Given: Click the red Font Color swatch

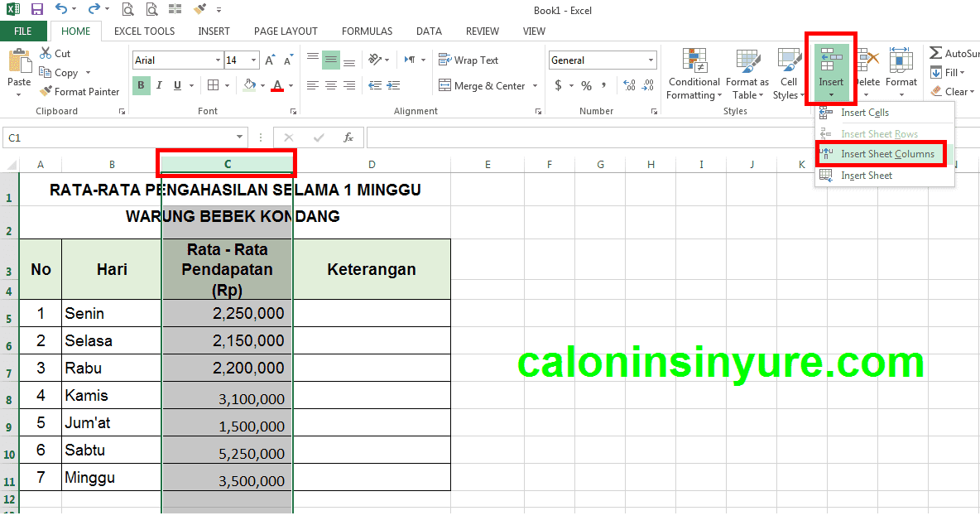Looking at the screenshot, I should coord(277,85).
